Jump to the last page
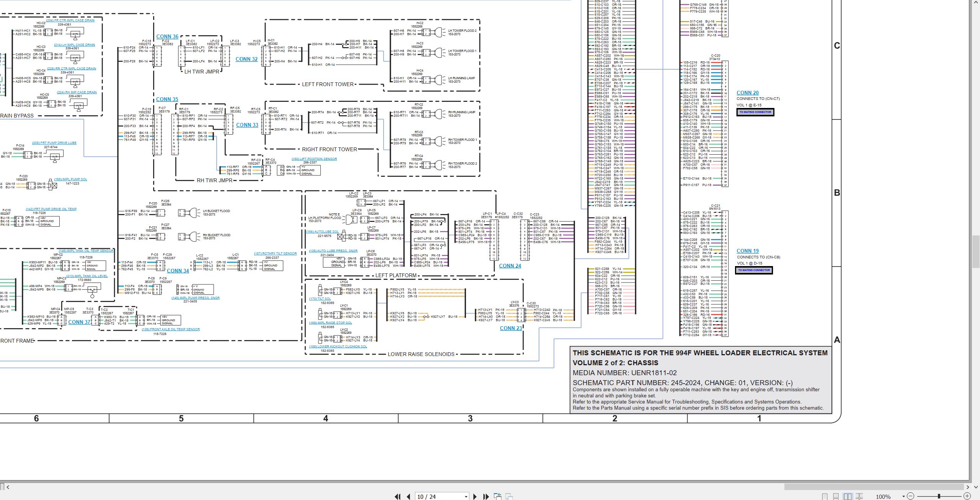 click(x=486, y=497)
